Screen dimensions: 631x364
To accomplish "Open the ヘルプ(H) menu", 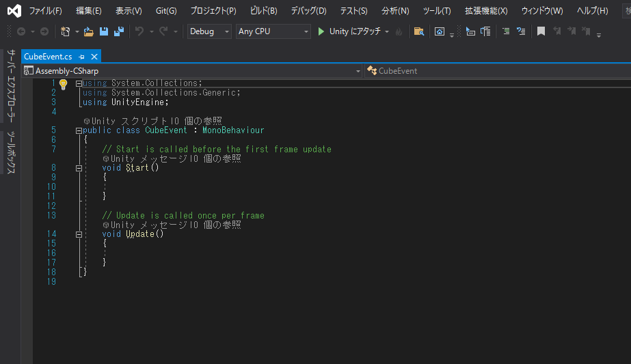I will [592, 11].
